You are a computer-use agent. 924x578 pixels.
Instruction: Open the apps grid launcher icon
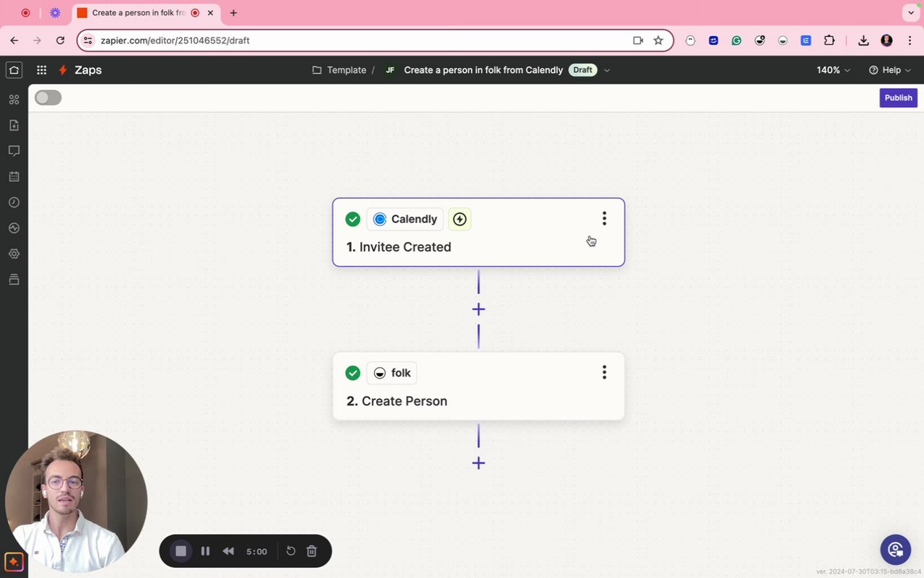[x=42, y=70]
